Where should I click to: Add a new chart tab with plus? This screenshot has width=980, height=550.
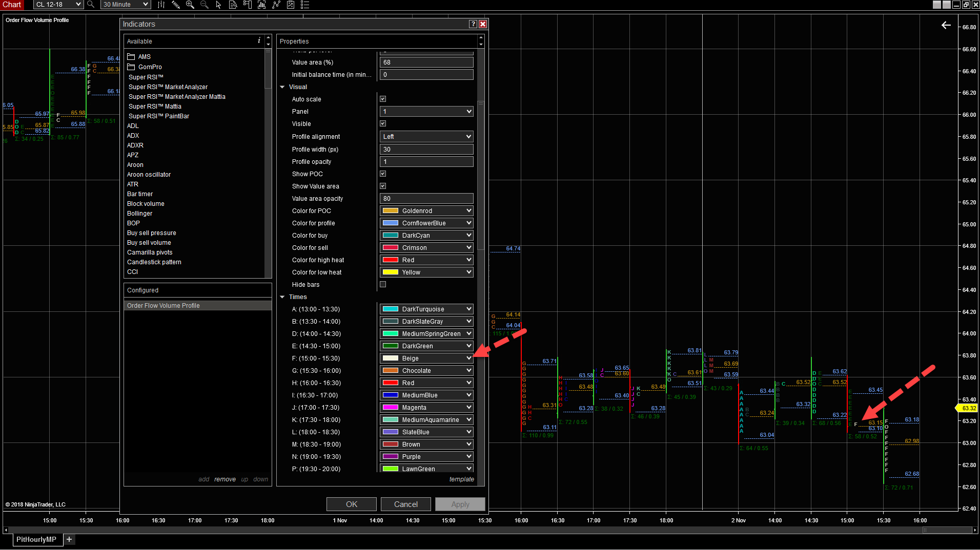coord(69,539)
